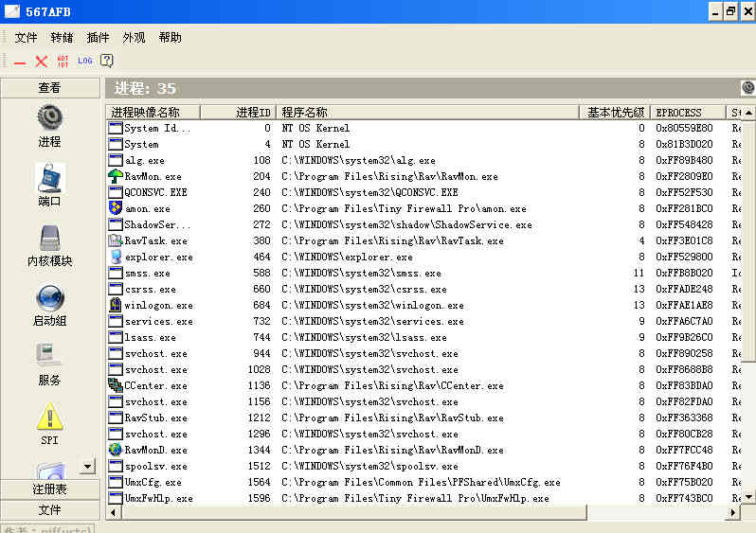Select the csrss.exe process row
Viewport: 756px width, 533px height.
tap(423, 289)
